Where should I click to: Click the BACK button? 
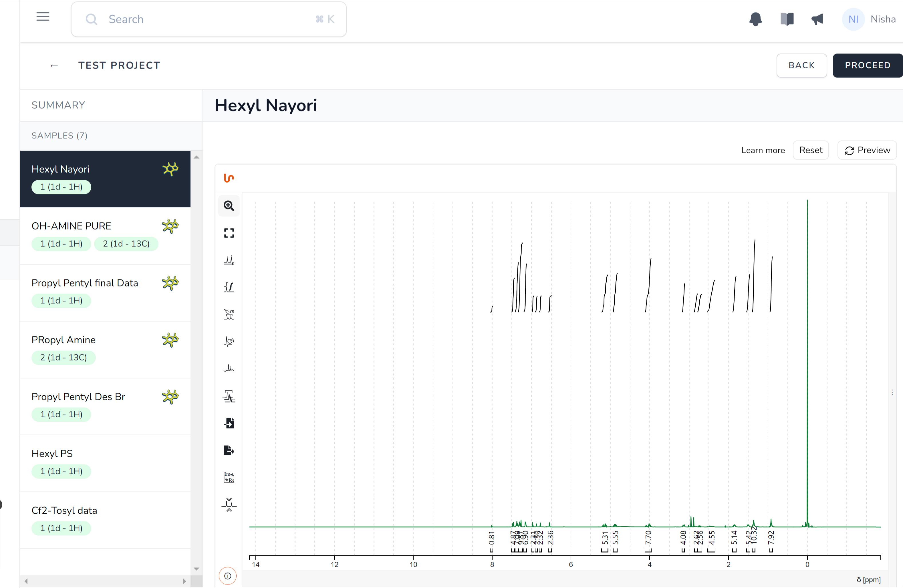pyautogui.click(x=801, y=65)
